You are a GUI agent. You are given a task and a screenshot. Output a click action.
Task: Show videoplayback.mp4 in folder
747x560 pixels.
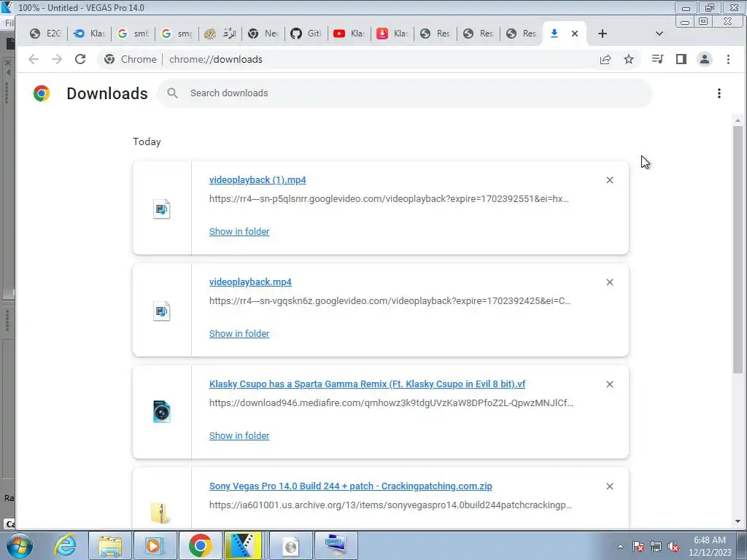[239, 334]
